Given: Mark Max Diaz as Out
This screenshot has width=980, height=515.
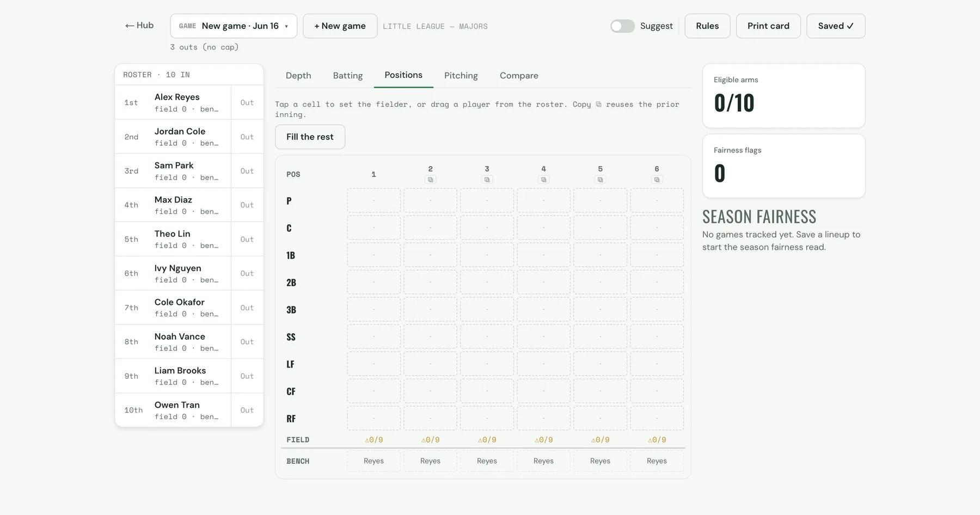Looking at the screenshot, I should tap(247, 205).
